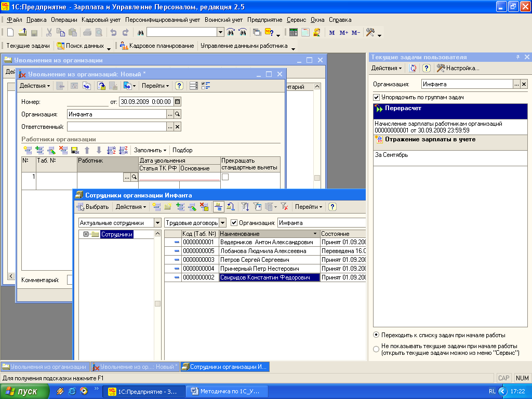This screenshot has width=532, height=399.
Task: Click clear filter icon in employees toolbar
Action: (x=284, y=207)
